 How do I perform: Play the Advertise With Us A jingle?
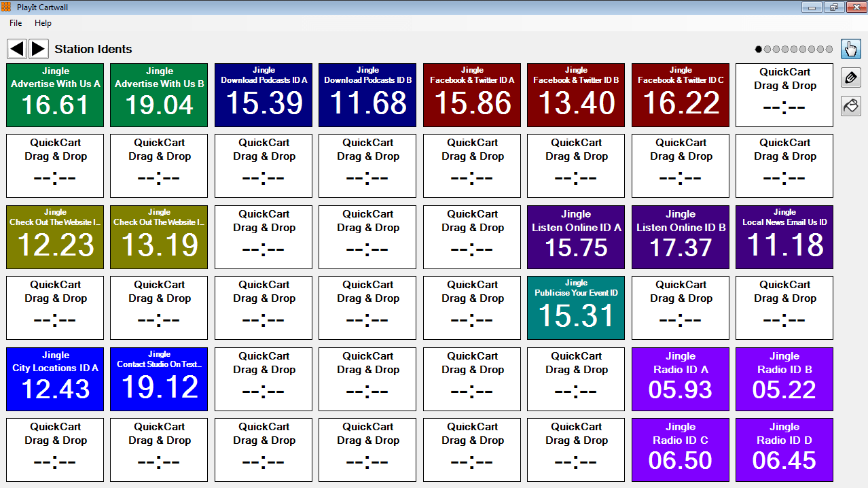[x=55, y=95]
